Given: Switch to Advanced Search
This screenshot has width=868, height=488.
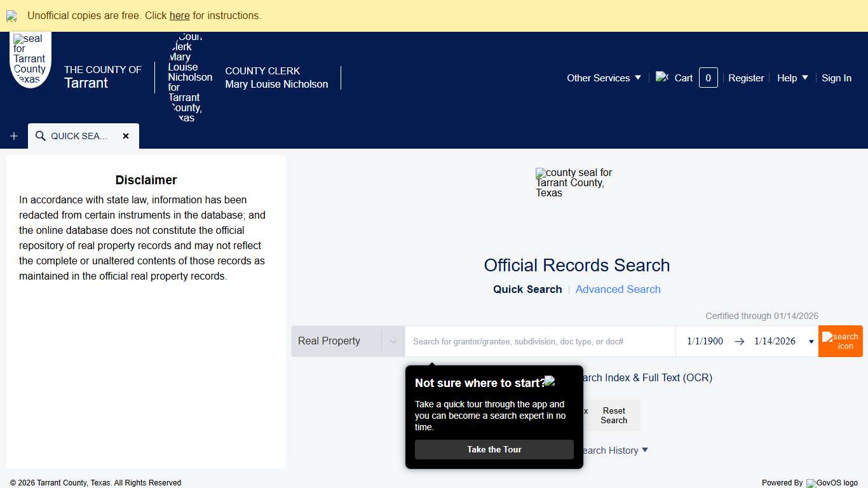Looking at the screenshot, I should [618, 289].
